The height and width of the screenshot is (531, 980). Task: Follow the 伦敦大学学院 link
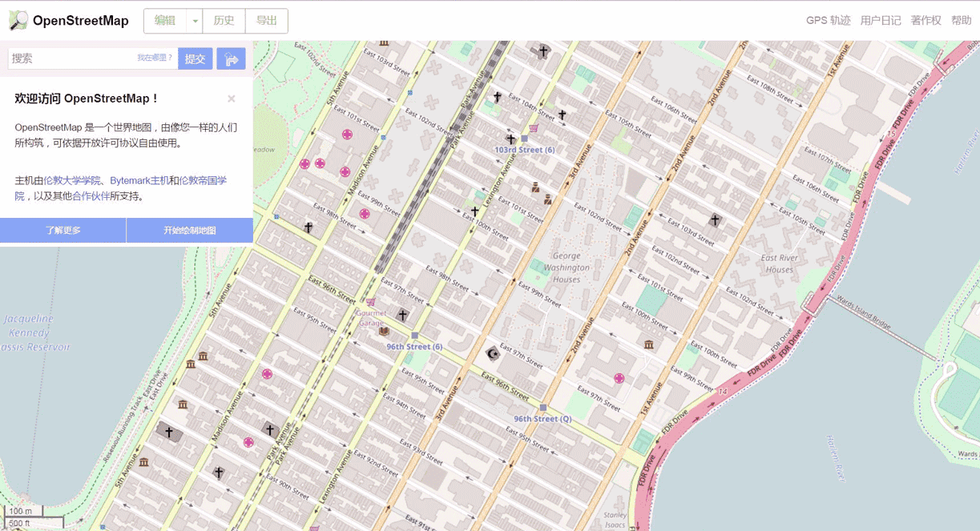tap(72, 180)
